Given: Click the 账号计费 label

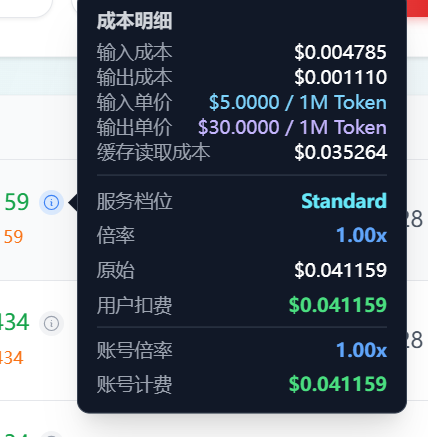Looking at the screenshot, I should click(x=135, y=384).
